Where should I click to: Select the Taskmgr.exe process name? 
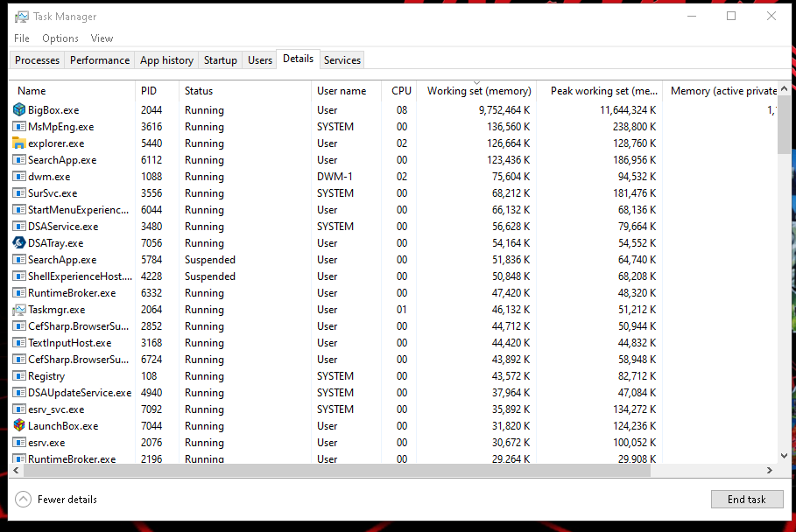(x=56, y=310)
